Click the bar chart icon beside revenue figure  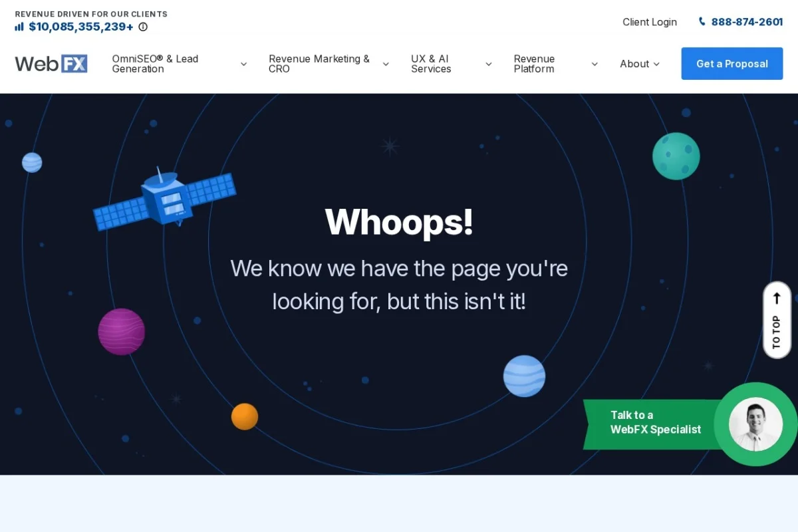[x=19, y=27]
